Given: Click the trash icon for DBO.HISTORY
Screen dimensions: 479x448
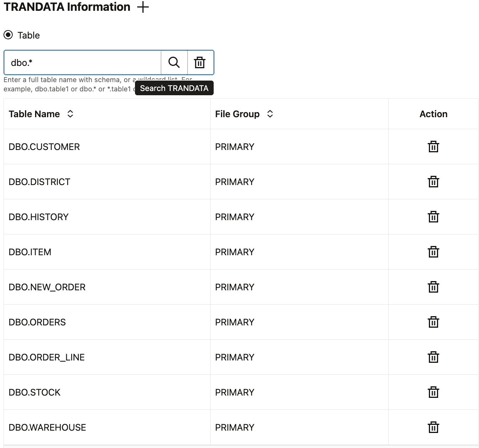Looking at the screenshot, I should pyautogui.click(x=433, y=217).
